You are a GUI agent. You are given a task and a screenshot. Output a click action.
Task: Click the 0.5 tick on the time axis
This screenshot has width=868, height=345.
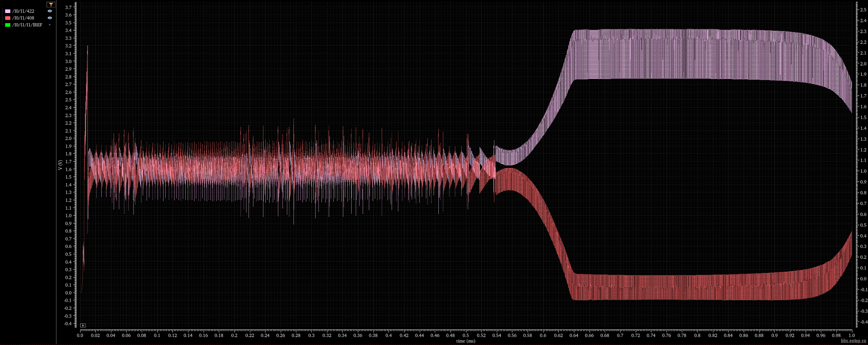(x=465, y=336)
